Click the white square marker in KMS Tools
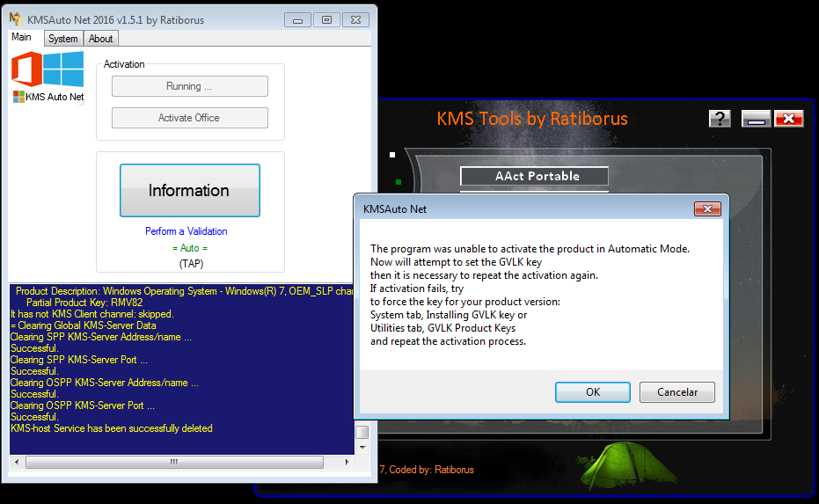Screen dimensions: 819x504 [392, 155]
